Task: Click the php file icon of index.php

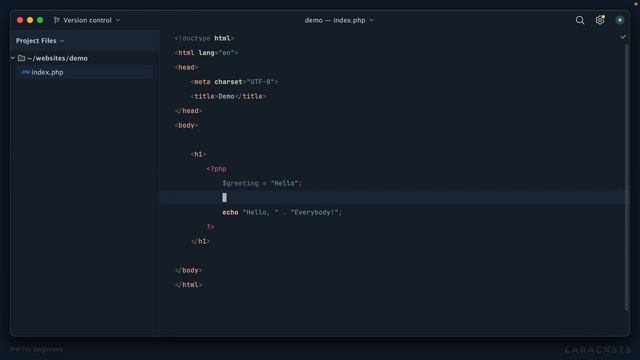Action: click(26, 72)
